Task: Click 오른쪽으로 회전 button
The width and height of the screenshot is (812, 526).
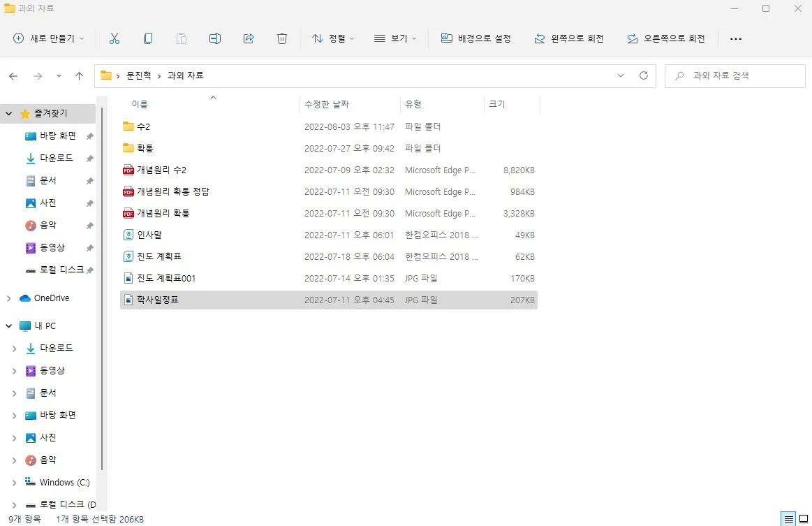Action: (666, 38)
